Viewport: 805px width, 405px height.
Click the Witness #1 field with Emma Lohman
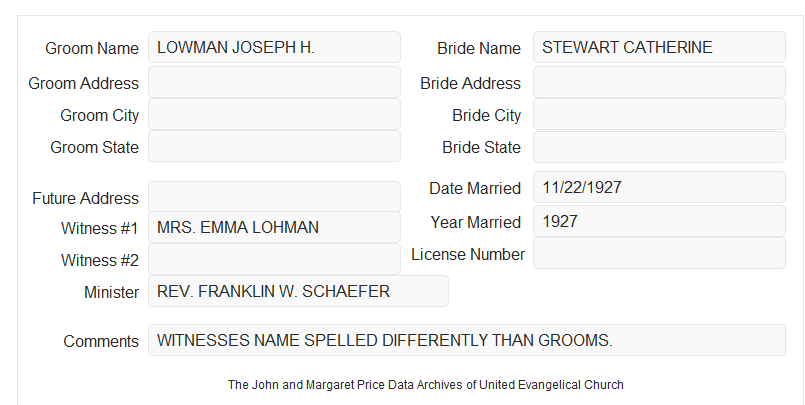pyautogui.click(x=274, y=227)
